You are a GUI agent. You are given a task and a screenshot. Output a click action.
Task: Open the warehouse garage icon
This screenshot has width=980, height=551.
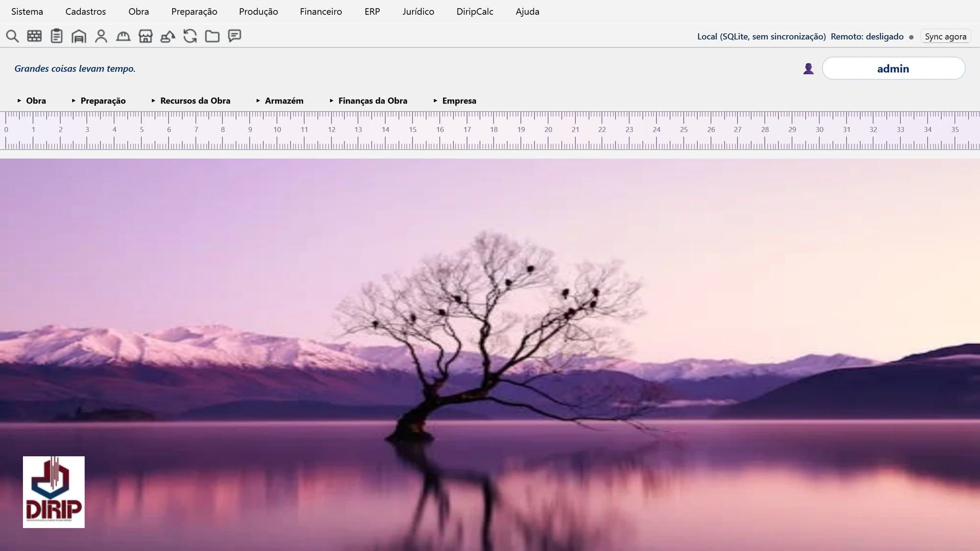coord(79,36)
